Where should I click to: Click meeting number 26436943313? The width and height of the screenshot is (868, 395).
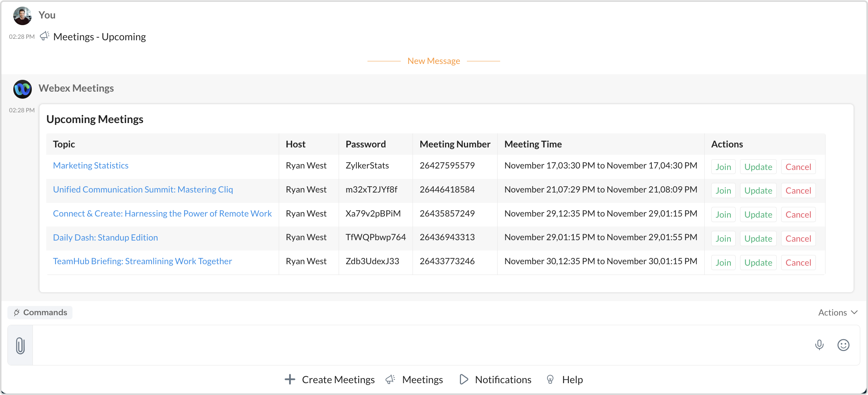[447, 237]
